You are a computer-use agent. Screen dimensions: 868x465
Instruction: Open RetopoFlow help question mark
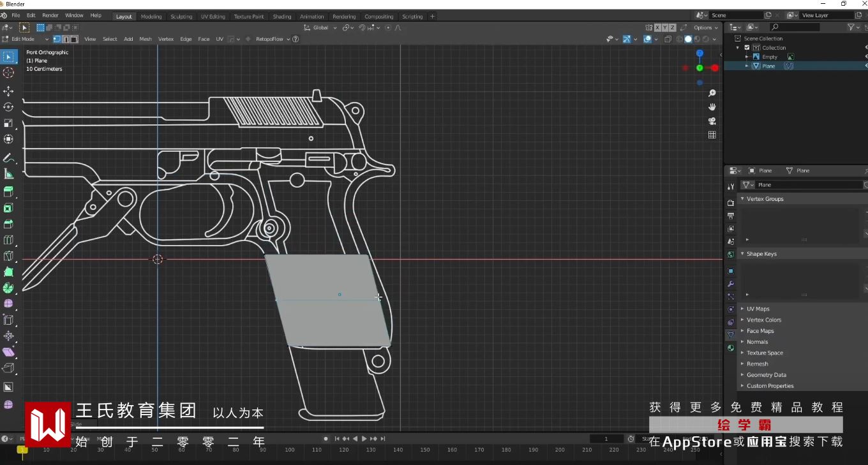tap(296, 39)
